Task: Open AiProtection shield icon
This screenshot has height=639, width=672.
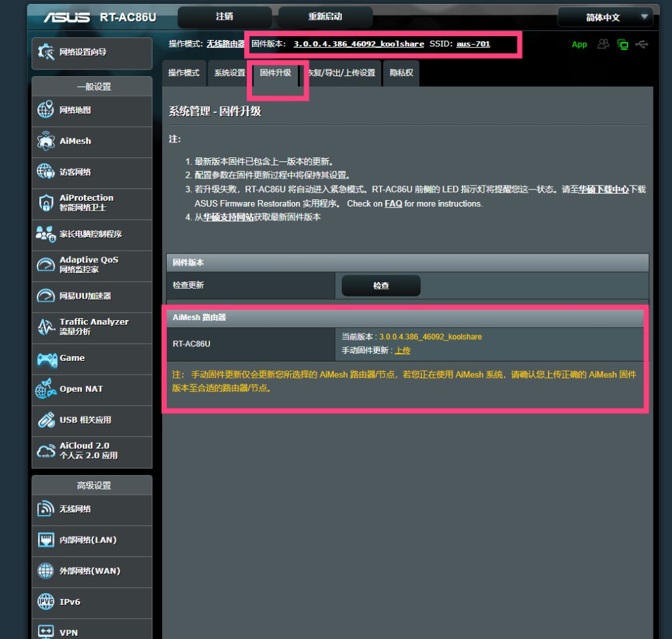Action: 45,203
